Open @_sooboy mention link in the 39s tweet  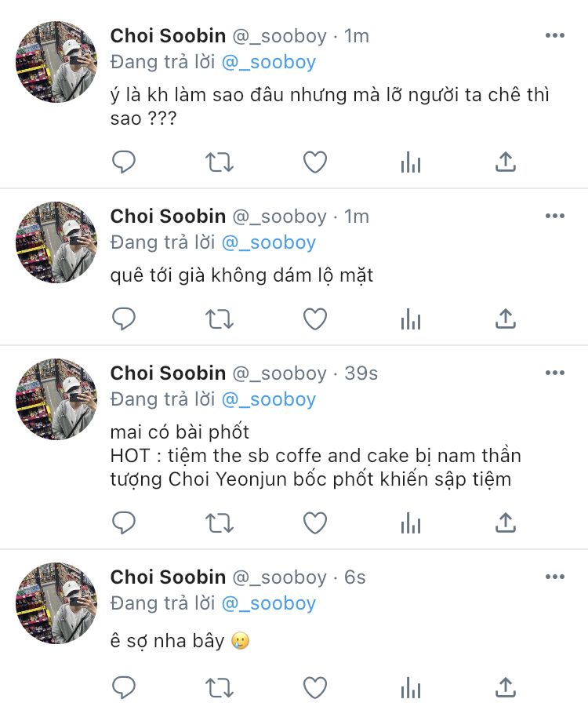(269, 399)
